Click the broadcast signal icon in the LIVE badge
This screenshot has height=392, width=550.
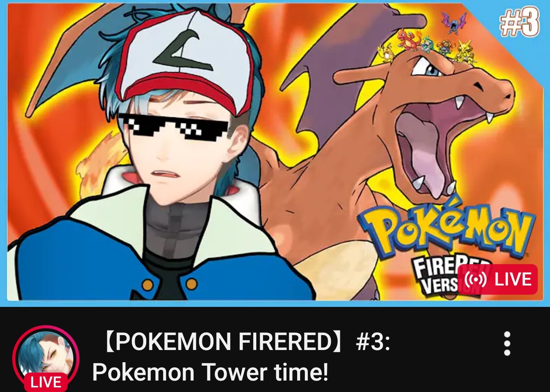click(475, 279)
